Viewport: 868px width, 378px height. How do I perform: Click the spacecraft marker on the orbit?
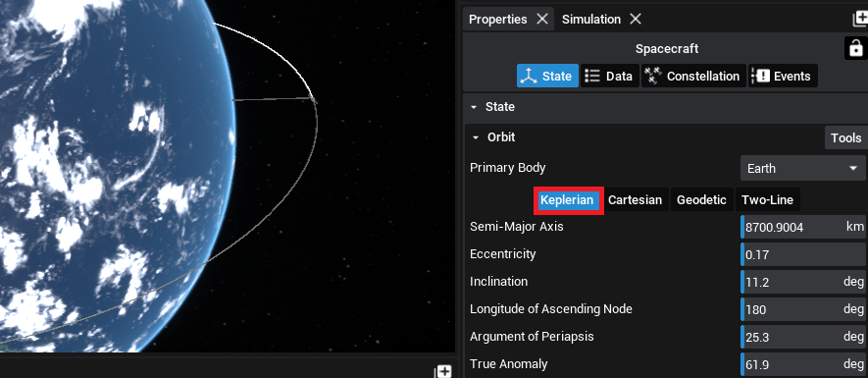313,100
